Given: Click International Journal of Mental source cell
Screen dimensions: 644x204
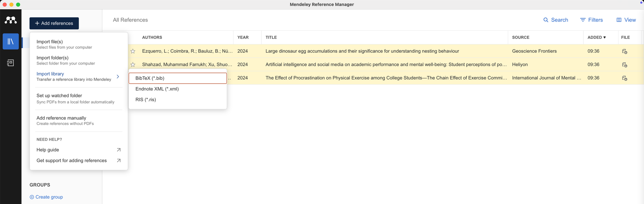Looking at the screenshot, I should tap(546, 78).
